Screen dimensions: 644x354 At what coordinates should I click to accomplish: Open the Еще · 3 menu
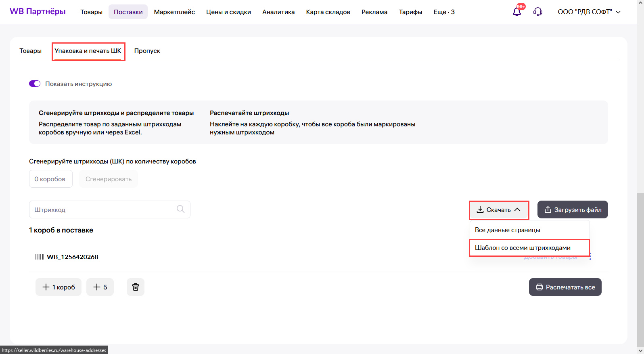(x=444, y=12)
